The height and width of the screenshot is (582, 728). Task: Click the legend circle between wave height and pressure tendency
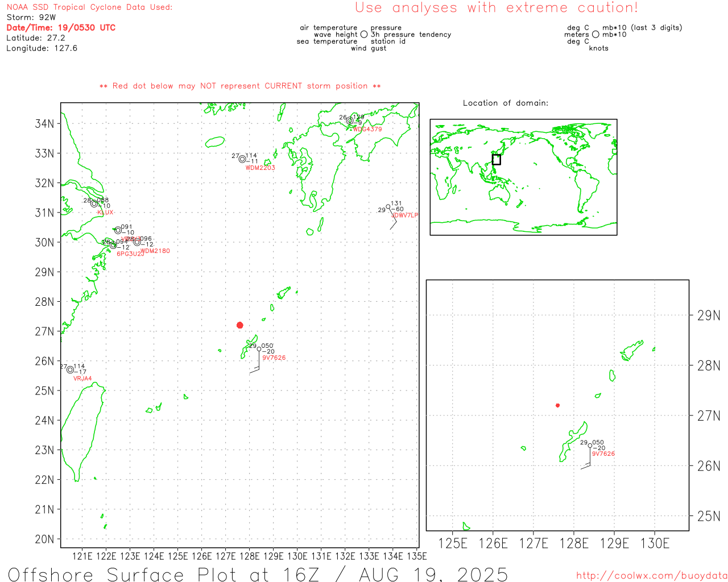[x=364, y=35]
